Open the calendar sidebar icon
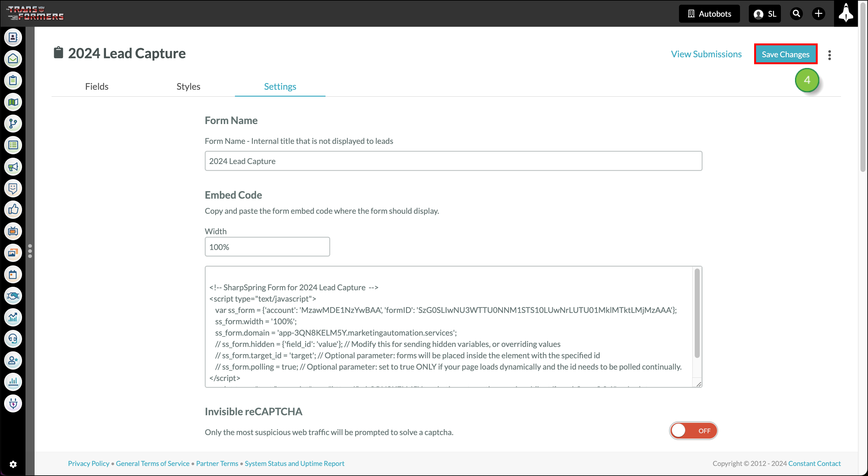 pos(13,275)
